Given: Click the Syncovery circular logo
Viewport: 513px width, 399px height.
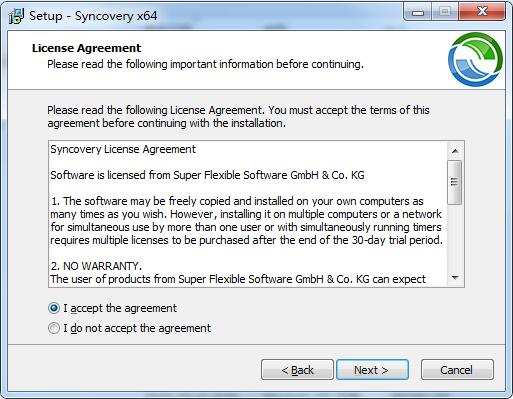Looking at the screenshot, I should pos(475,60).
